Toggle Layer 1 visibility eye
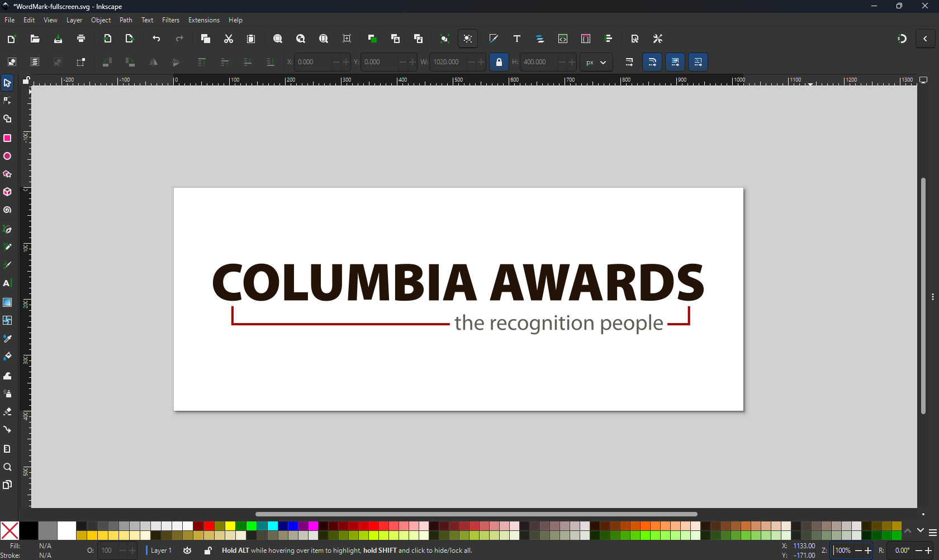The height and width of the screenshot is (560, 939). [187, 550]
